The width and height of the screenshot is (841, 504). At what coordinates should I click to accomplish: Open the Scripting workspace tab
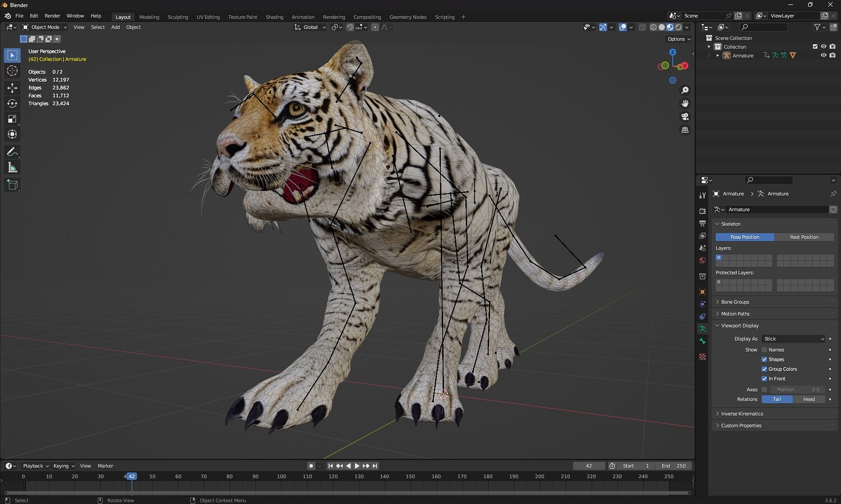pos(445,17)
